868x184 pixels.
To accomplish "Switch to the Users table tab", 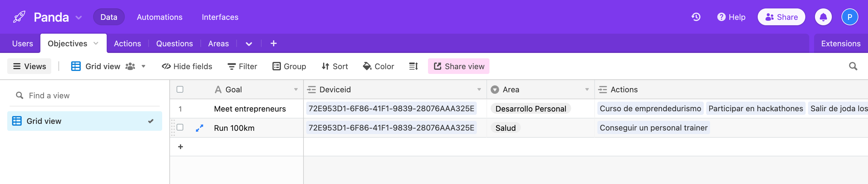I will 23,43.
